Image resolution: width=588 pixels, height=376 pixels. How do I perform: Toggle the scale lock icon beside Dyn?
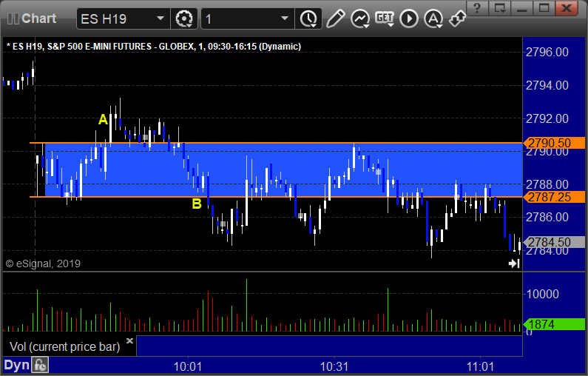40,365
